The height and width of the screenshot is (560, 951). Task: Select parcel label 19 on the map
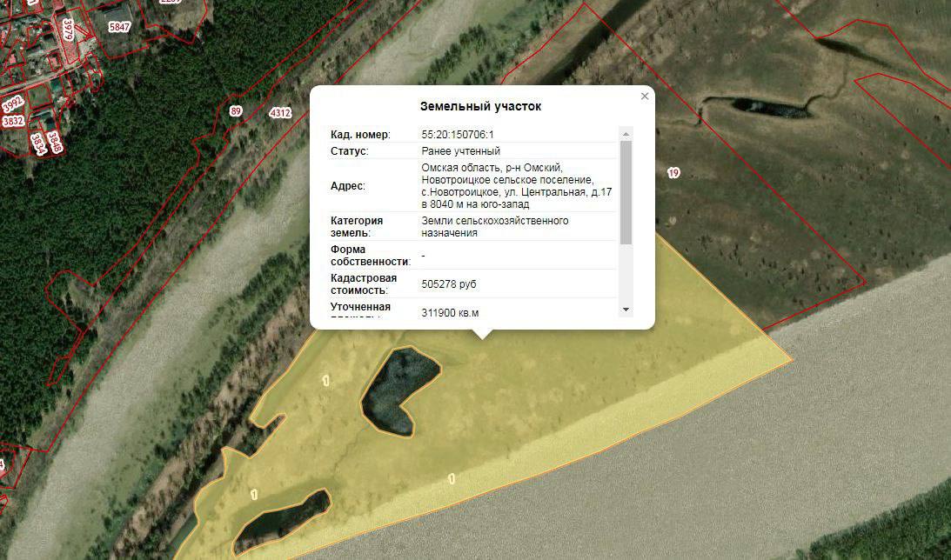coord(673,173)
